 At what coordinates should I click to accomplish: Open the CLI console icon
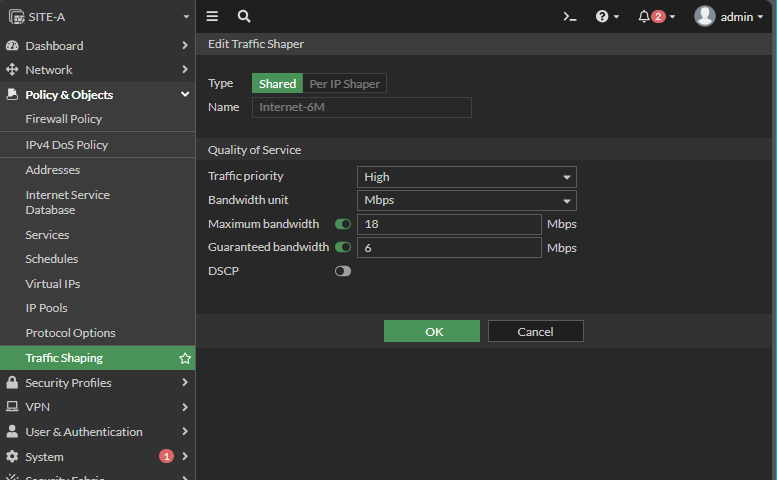pyautogui.click(x=570, y=17)
